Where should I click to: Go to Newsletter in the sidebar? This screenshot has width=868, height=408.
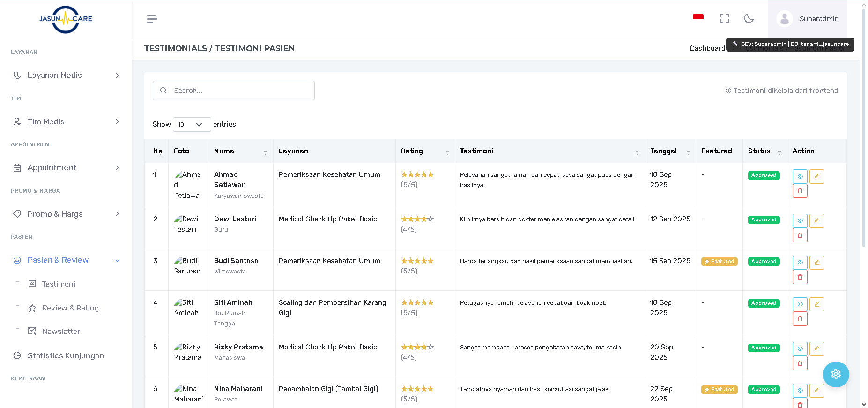pos(61,332)
